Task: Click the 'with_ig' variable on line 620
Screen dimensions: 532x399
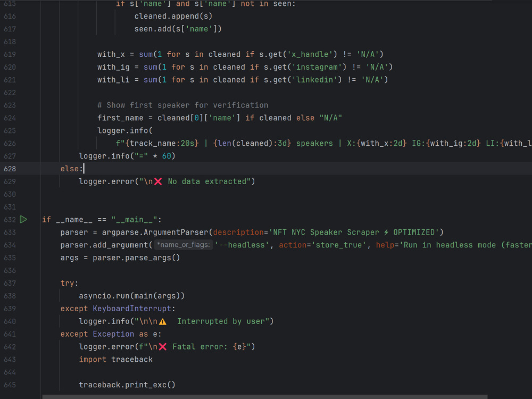Action: [113, 67]
